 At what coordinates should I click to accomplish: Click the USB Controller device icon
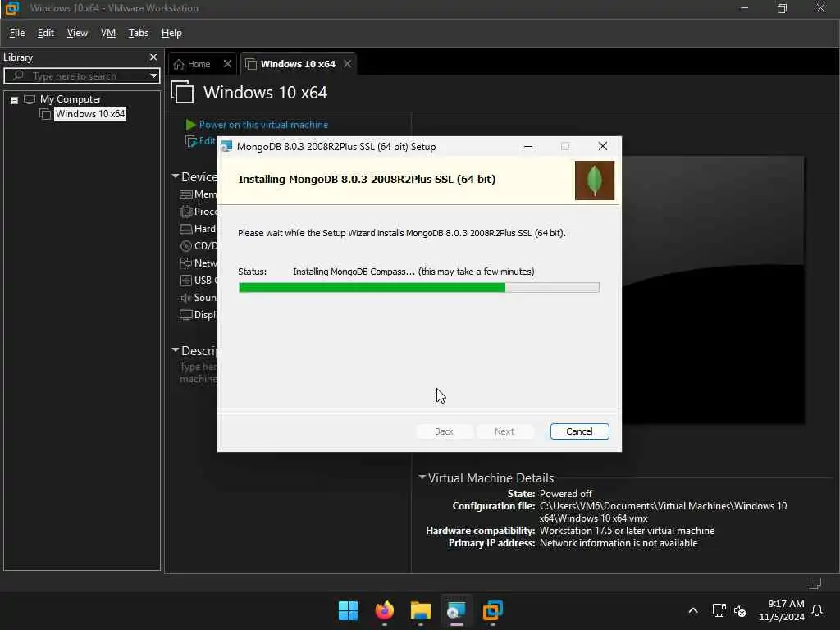pos(186,281)
